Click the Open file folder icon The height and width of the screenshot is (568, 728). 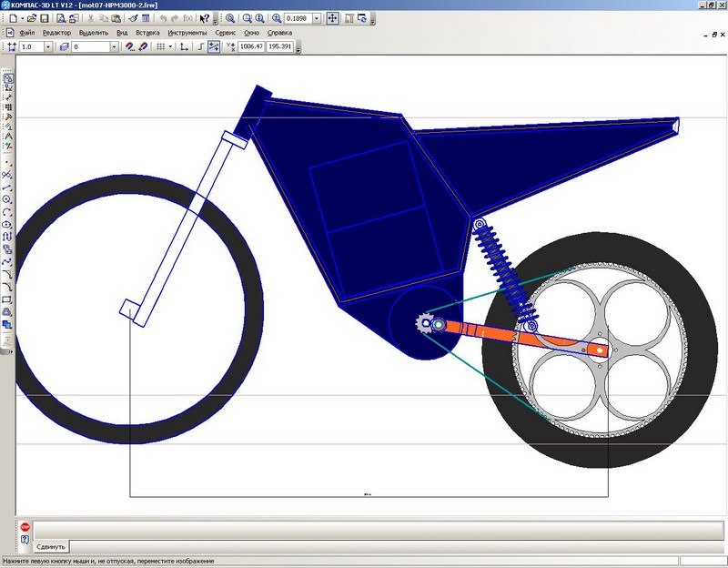pos(33,18)
